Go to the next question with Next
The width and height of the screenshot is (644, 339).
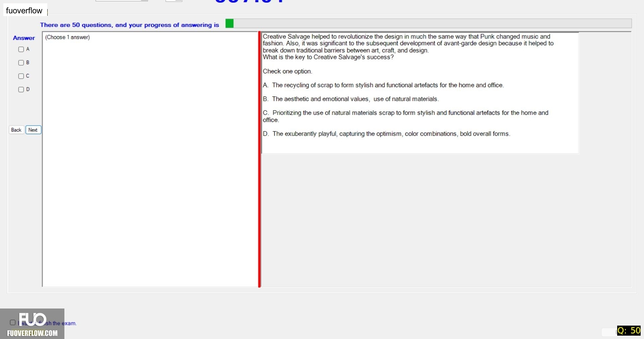tap(33, 130)
